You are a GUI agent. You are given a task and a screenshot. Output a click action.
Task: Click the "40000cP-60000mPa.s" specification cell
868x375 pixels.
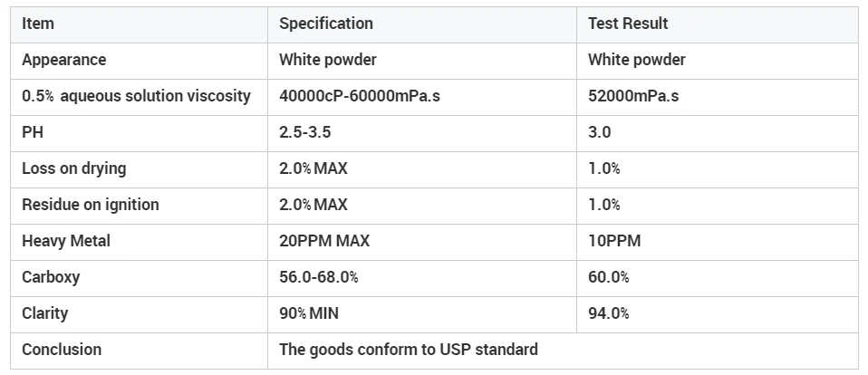point(359,96)
